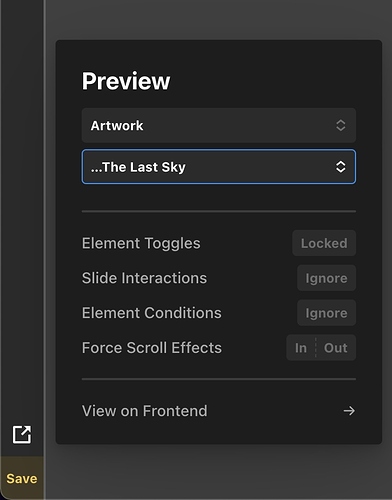Click the ...The Last Sky entry text
Viewport: 392px width, 500px height.
[x=138, y=167]
